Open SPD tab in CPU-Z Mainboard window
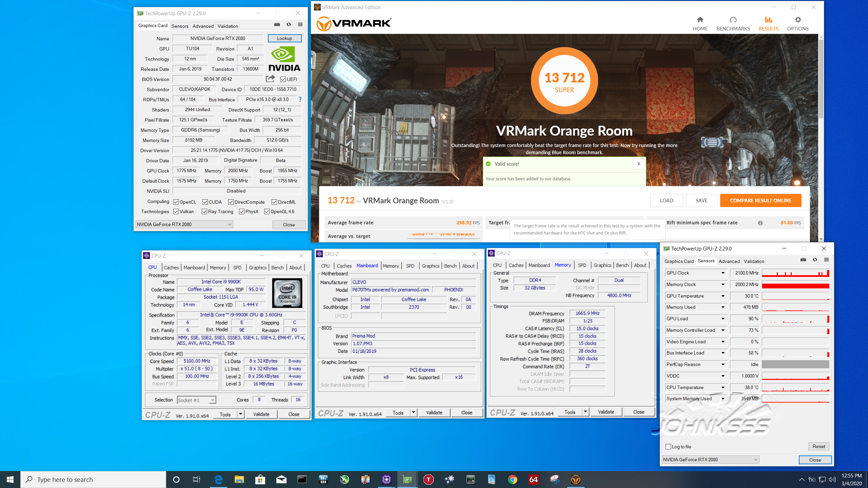Image resolution: width=868 pixels, height=488 pixels. coord(410,266)
